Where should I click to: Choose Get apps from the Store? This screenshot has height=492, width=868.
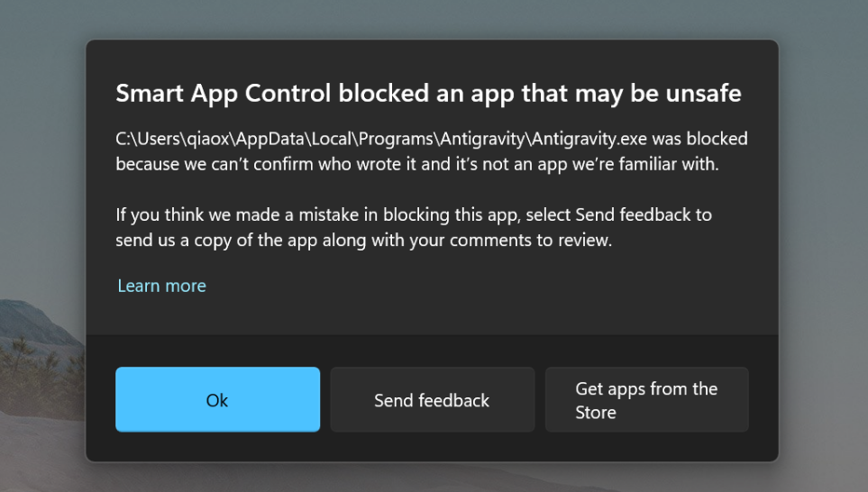tap(646, 400)
